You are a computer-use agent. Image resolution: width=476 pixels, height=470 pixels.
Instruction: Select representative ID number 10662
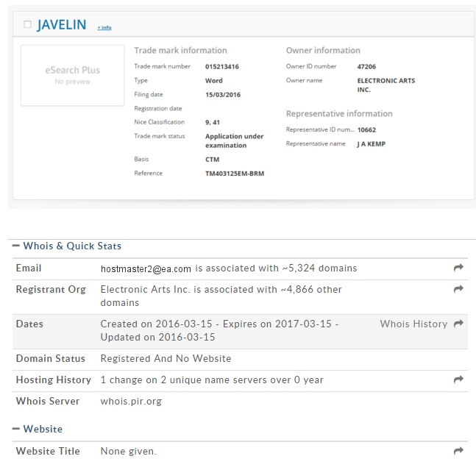click(x=366, y=130)
